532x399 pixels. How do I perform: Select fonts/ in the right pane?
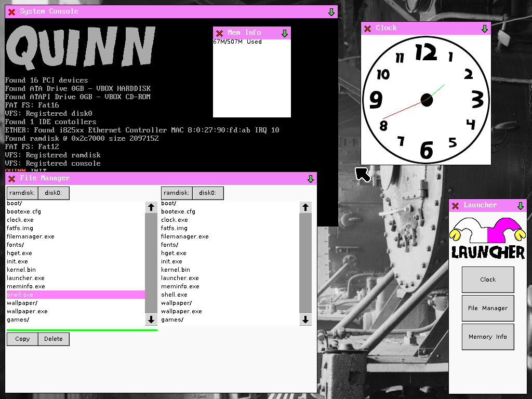coord(230,245)
